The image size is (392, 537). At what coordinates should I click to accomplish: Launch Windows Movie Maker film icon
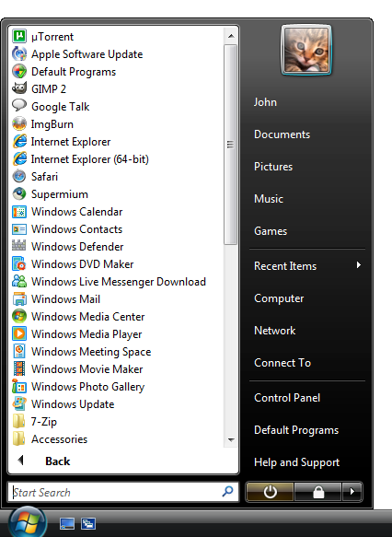19,368
